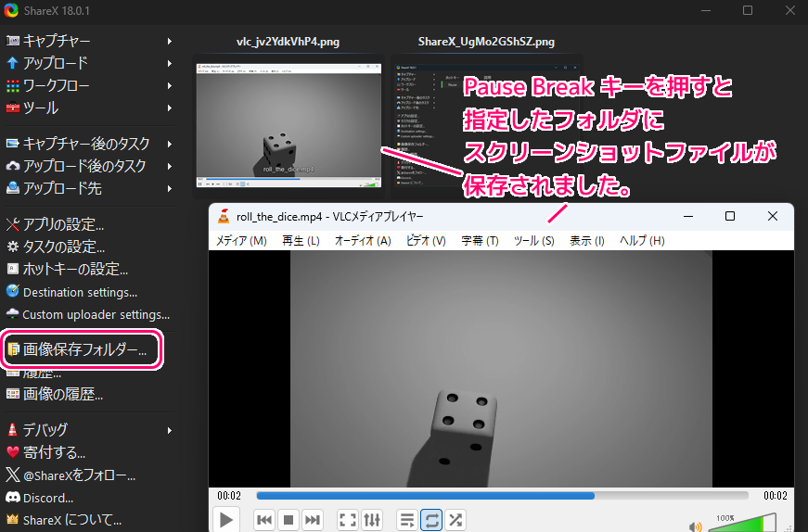Image resolution: width=808 pixels, height=532 pixels.
Task: Click the ShareX_UgMo2GShSZ.png file name
Action: coord(486,42)
